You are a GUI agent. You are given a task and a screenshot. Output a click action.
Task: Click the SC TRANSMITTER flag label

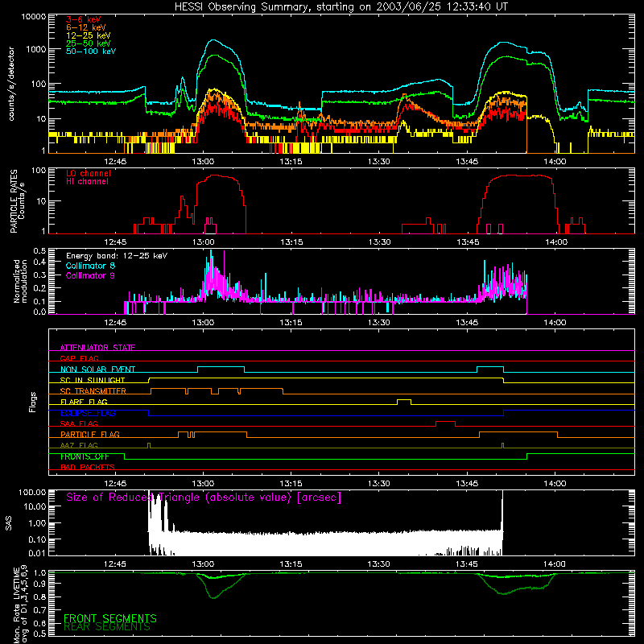click(93, 391)
